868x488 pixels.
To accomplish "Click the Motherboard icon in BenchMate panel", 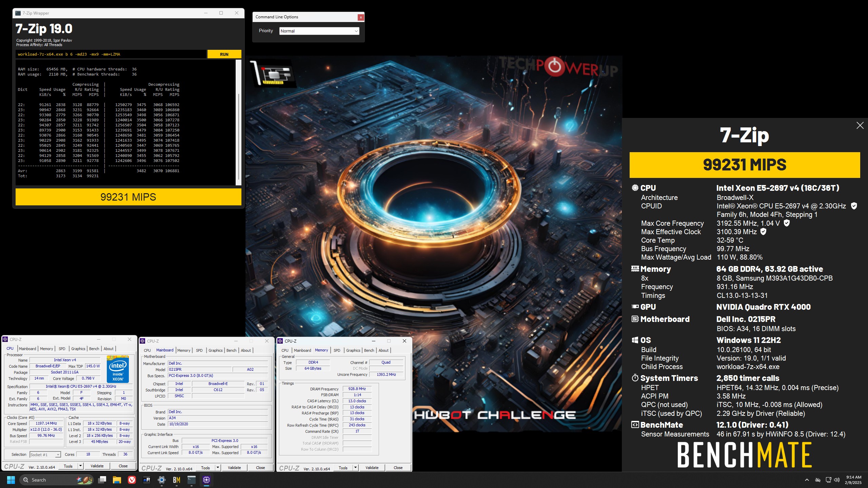I will coord(635,319).
